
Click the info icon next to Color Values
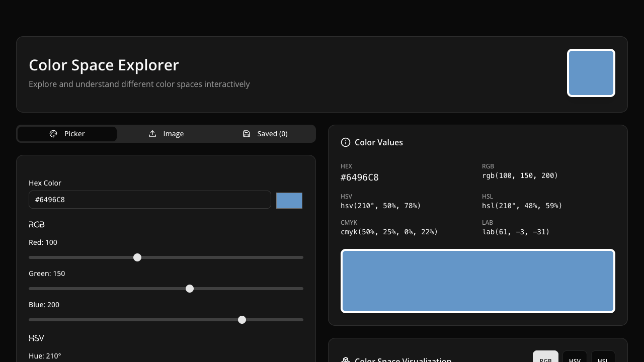(x=346, y=142)
